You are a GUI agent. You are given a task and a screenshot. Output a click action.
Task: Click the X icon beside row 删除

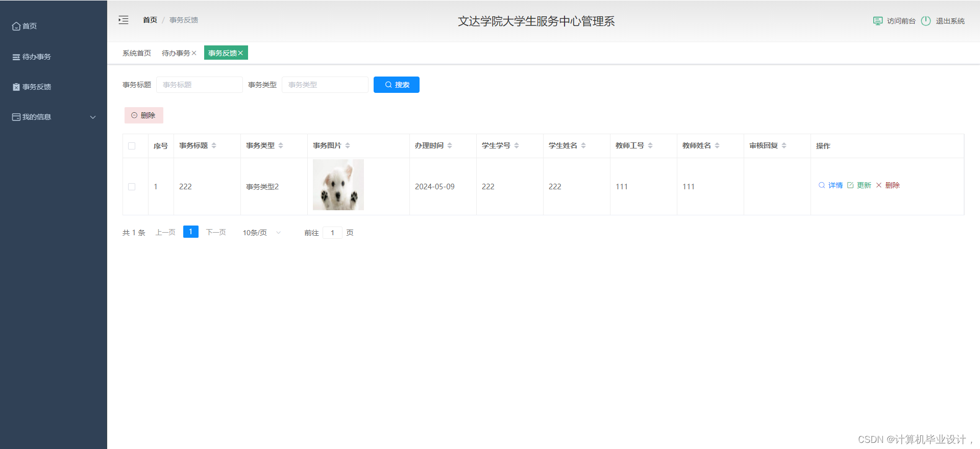879,185
